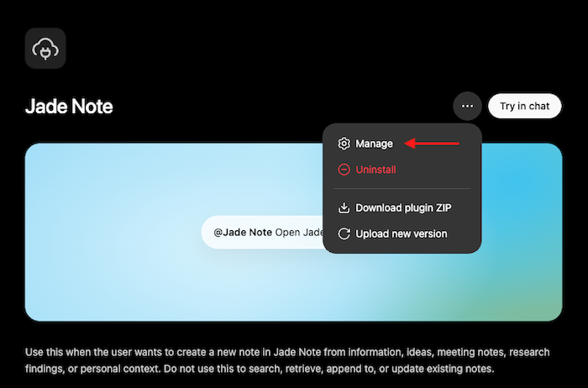Click the description text starting 'Use this when'

point(287,360)
